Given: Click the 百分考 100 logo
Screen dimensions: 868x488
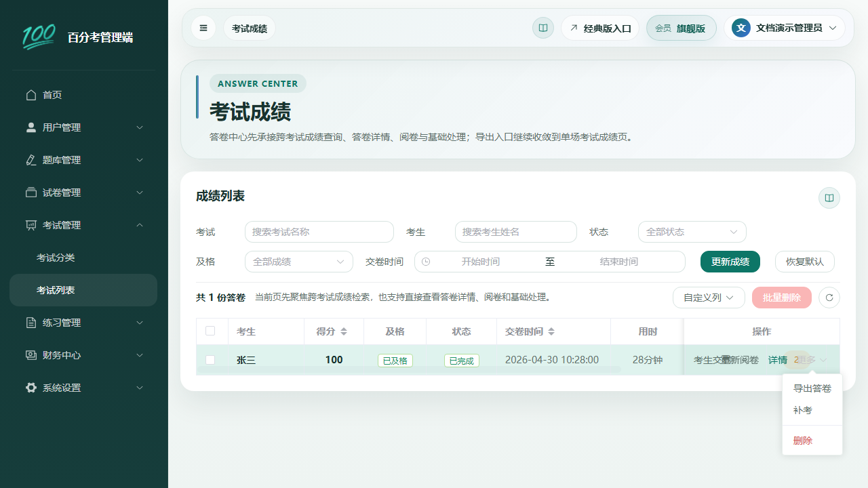Looking at the screenshot, I should (x=39, y=37).
